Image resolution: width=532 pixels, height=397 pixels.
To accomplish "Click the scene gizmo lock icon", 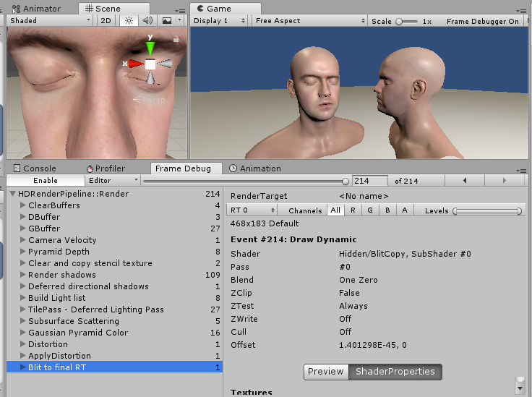I will pyautogui.click(x=176, y=38).
